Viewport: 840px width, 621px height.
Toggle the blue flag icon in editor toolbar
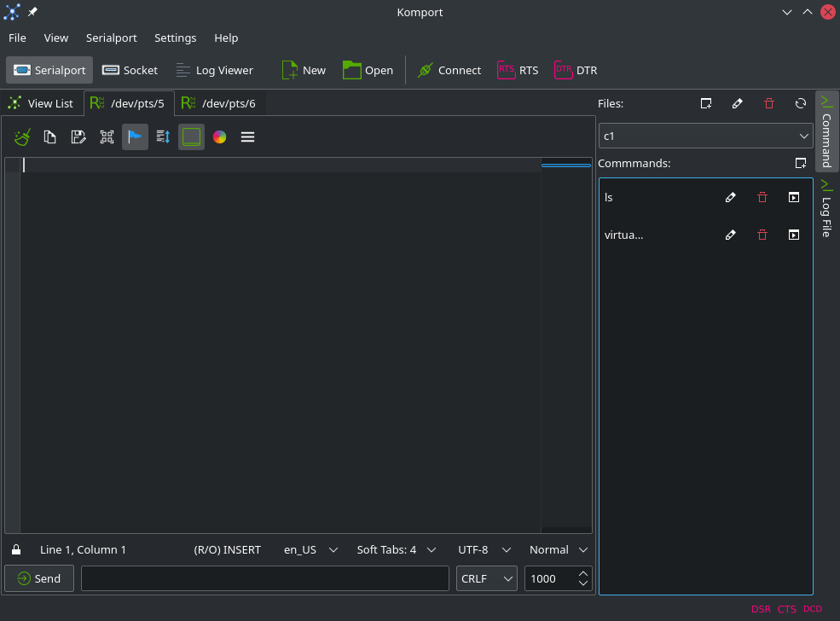pos(135,137)
